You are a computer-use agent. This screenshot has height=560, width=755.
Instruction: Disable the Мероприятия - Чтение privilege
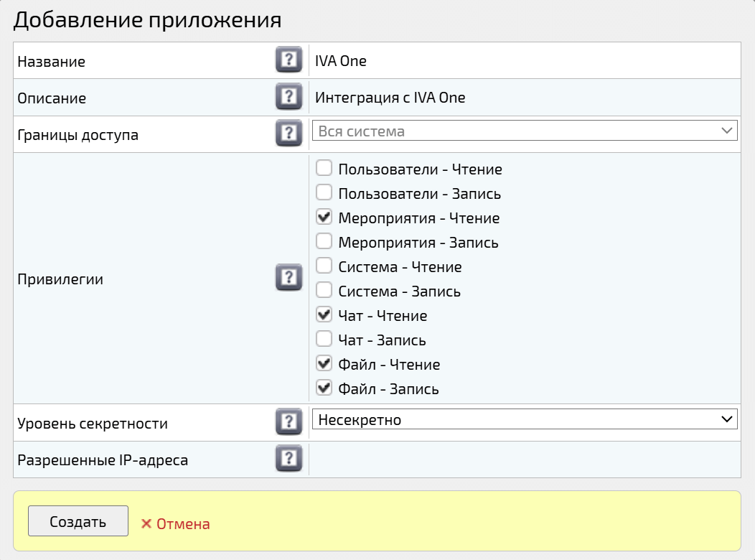click(324, 216)
